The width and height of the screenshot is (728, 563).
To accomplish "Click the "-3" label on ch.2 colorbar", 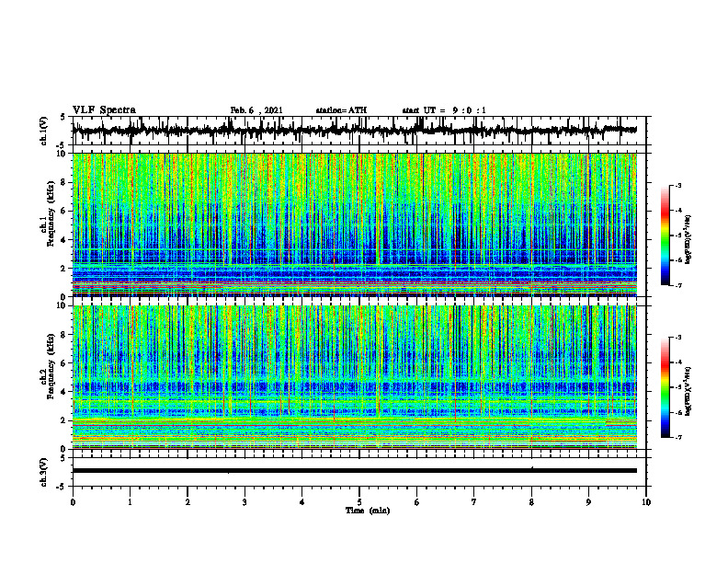I will click(x=678, y=338).
